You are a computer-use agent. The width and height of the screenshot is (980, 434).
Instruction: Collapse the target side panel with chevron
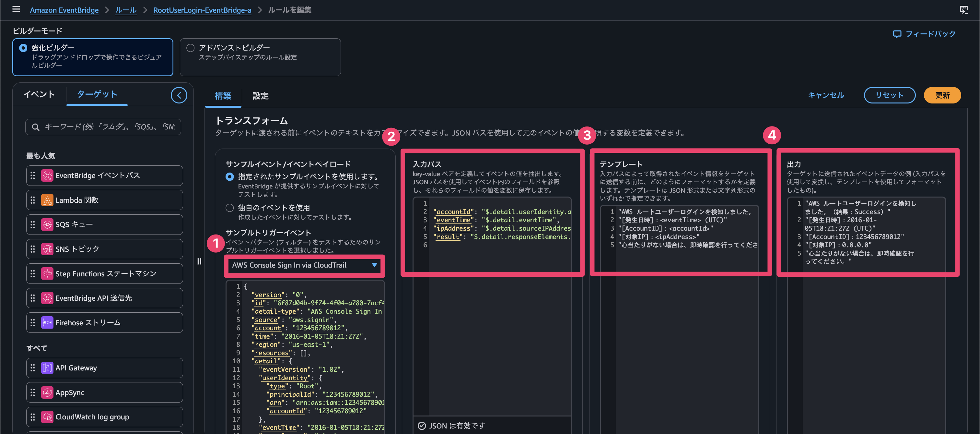[x=179, y=95]
